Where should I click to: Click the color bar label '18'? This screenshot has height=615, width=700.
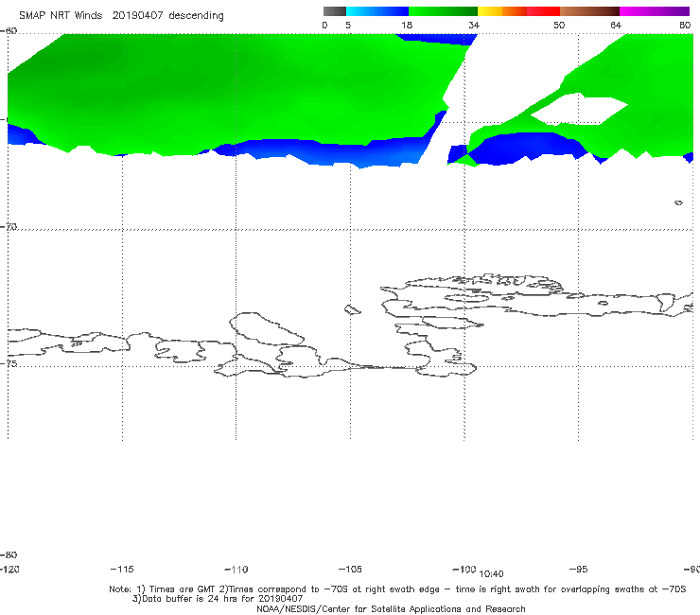click(407, 25)
